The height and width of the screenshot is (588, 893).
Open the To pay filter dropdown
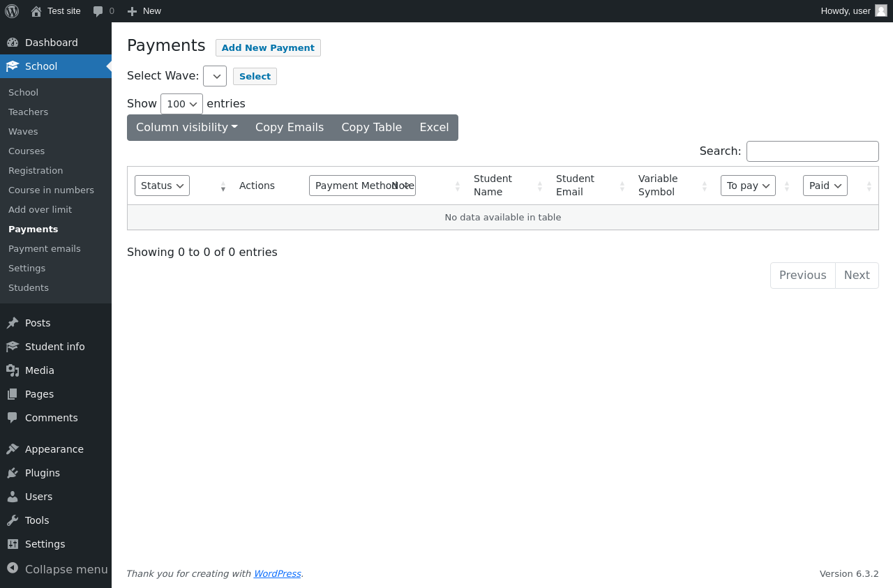[748, 186]
